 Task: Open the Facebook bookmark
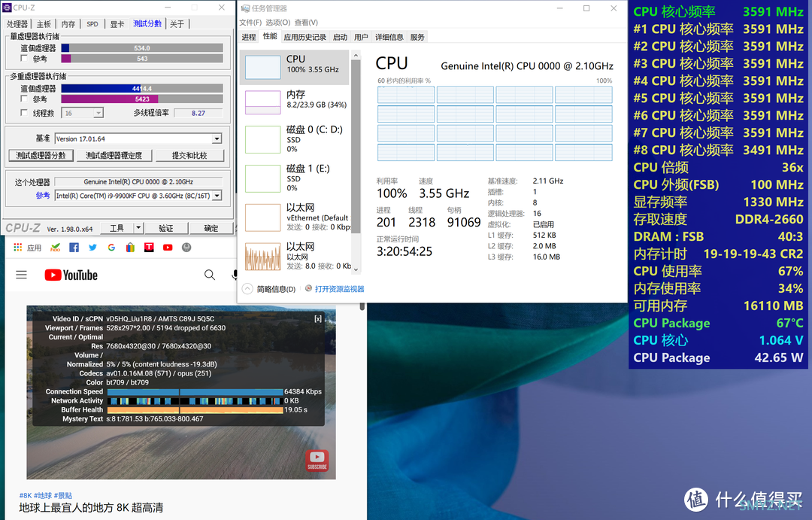click(x=74, y=248)
